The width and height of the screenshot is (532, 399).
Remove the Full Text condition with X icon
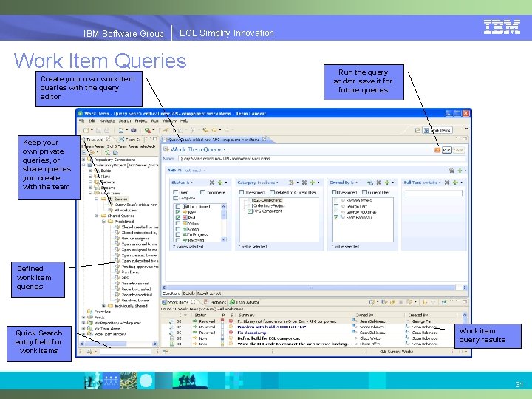coord(447,183)
